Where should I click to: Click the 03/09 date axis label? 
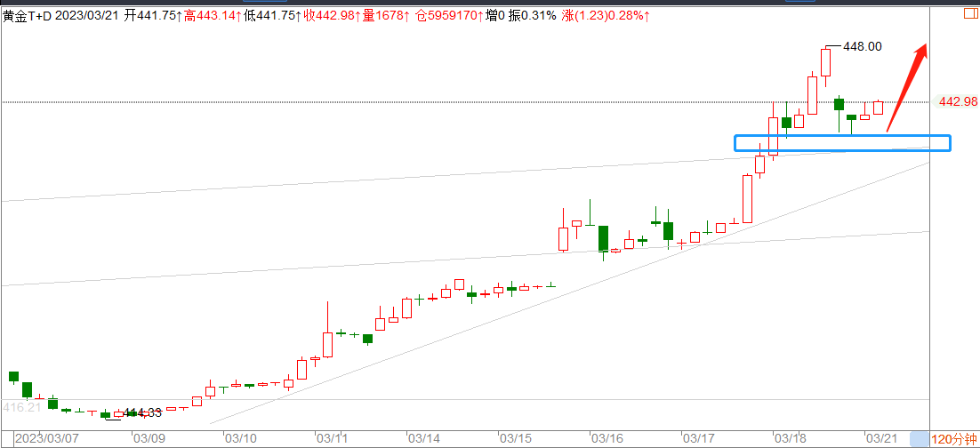[149, 439]
